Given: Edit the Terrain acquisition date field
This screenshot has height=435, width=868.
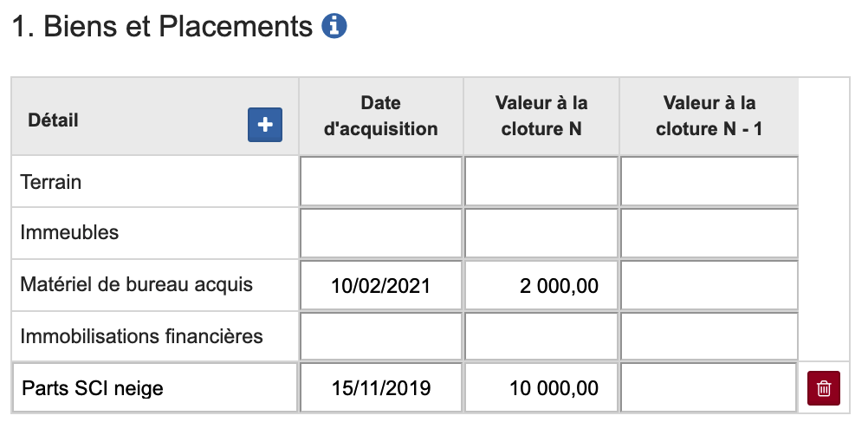Looking at the screenshot, I should click(x=381, y=182).
